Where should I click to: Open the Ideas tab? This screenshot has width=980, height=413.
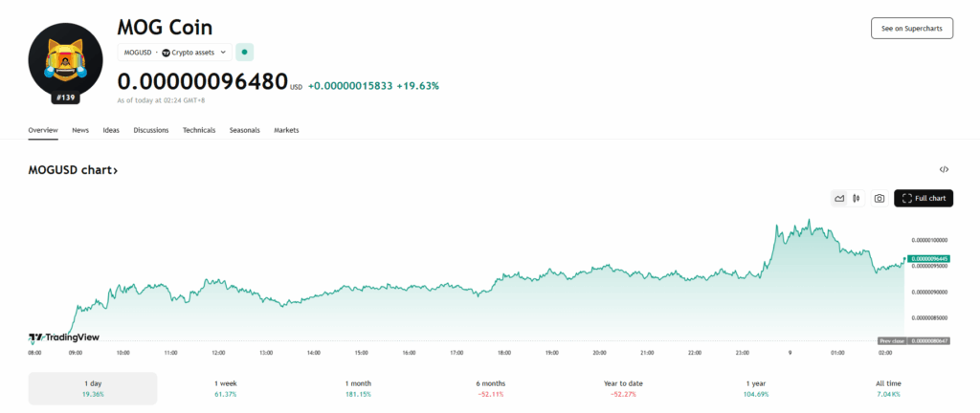[111, 130]
